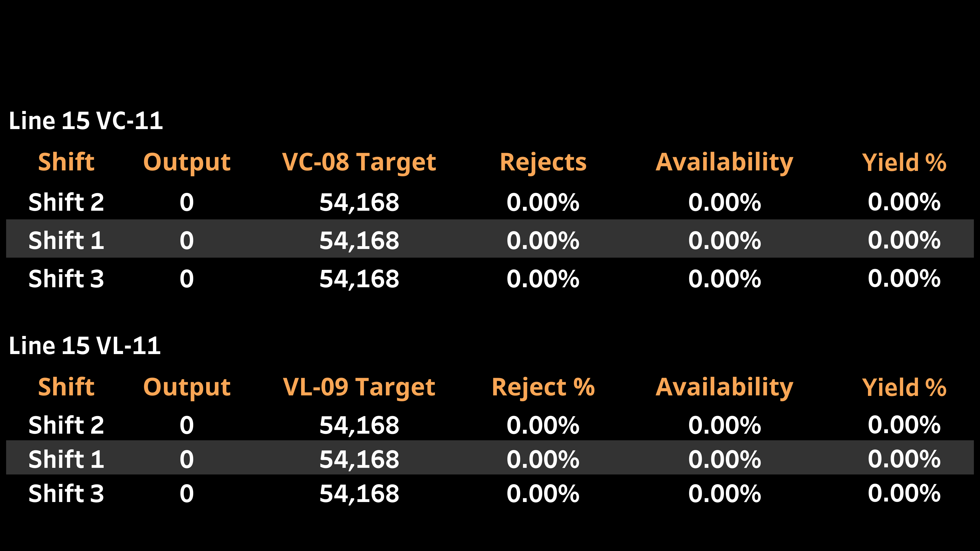980x551 pixels.
Task: Click Shift 2 availability value in VL-11 table
Action: tap(724, 425)
